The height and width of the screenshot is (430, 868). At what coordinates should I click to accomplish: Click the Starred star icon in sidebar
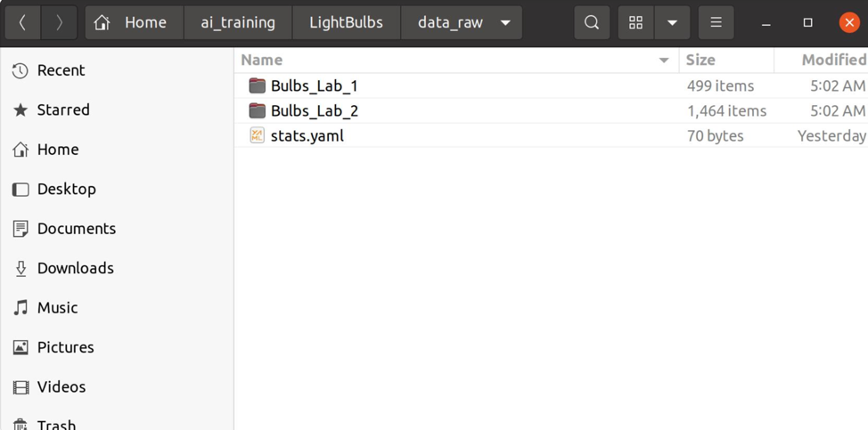[x=20, y=110]
